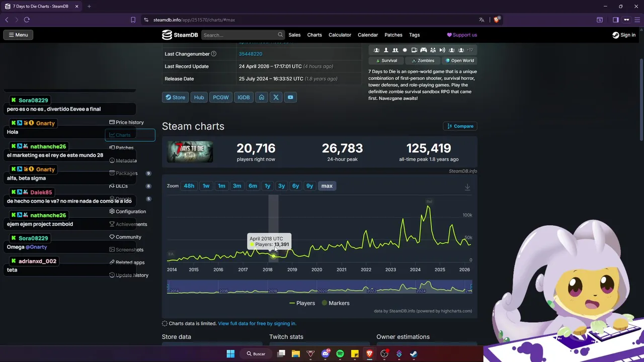Set chart zoom to max
The image size is (644, 362).
click(327, 186)
